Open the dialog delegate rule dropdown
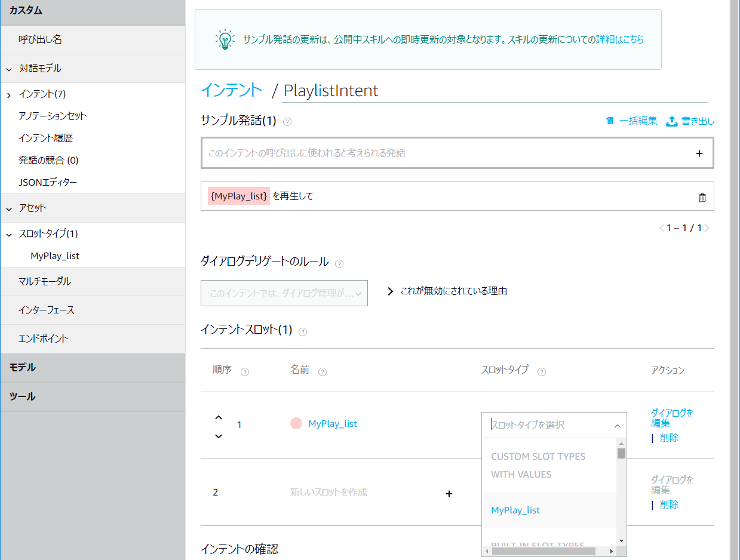 tap(284, 293)
